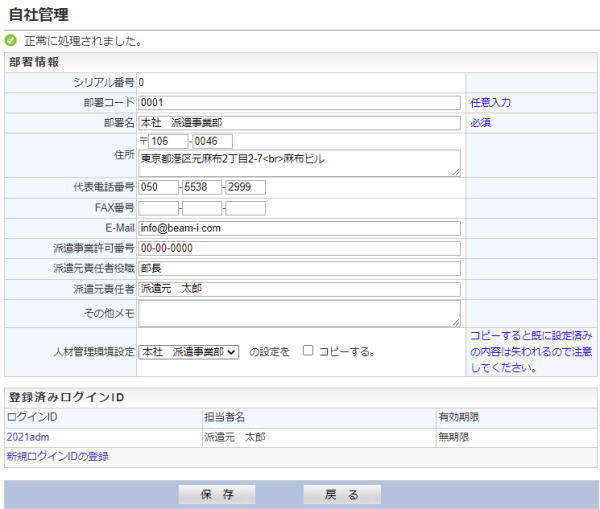The image size is (600, 509).
Task: Toggle the コピーする checkbox
Action: click(x=308, y=351)
